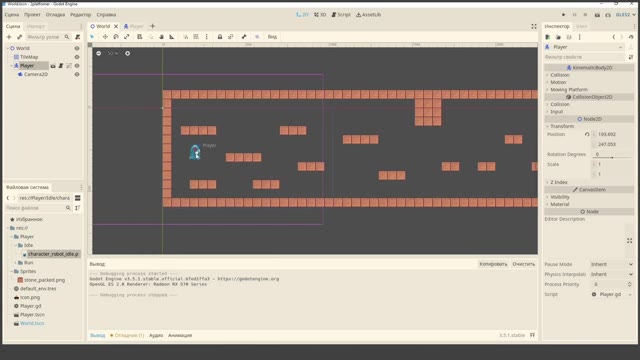Open script icon on Player node
The image size is (640, 360).
coord(61,66)
